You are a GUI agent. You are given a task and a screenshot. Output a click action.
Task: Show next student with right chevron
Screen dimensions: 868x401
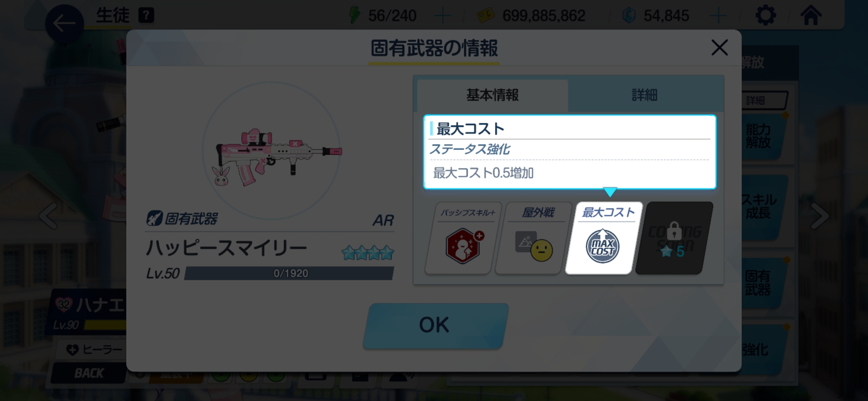click(x=820, y=215)
